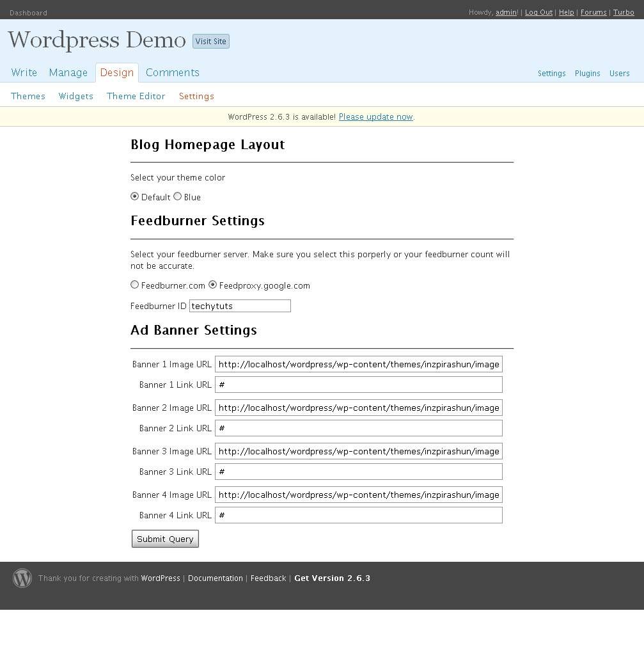Focus the Feedburner ID text field
The image size is (644, 652).
pyautogui.click(x=240, y=306)
